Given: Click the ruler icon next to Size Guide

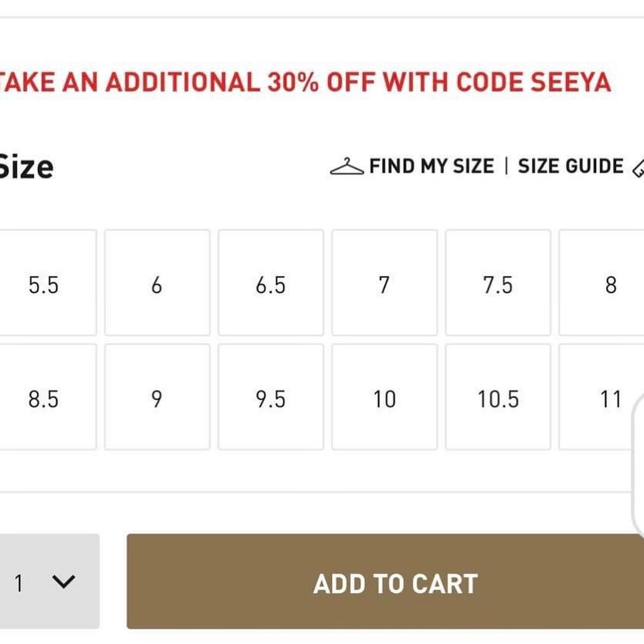Looking at the screenshot, I should (637, 167).
